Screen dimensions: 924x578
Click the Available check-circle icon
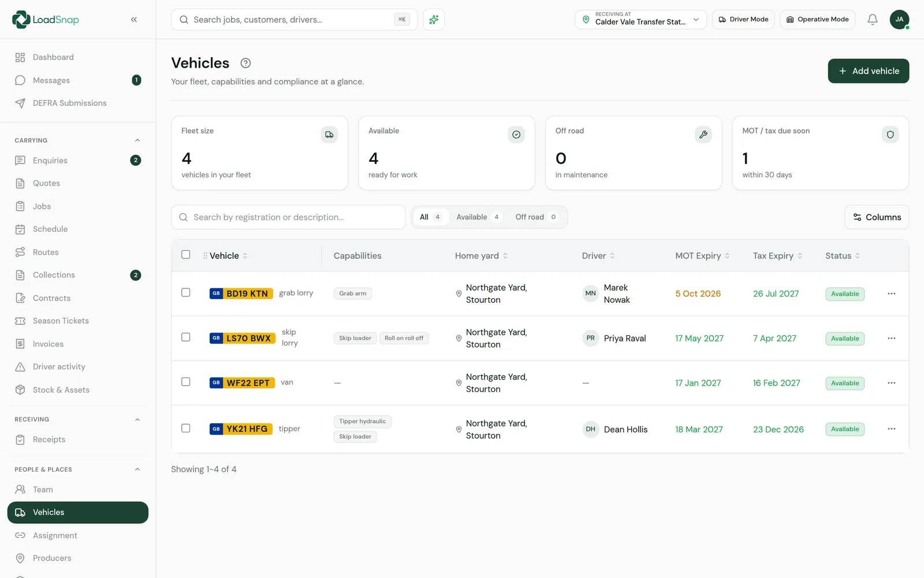coord(516,135)
